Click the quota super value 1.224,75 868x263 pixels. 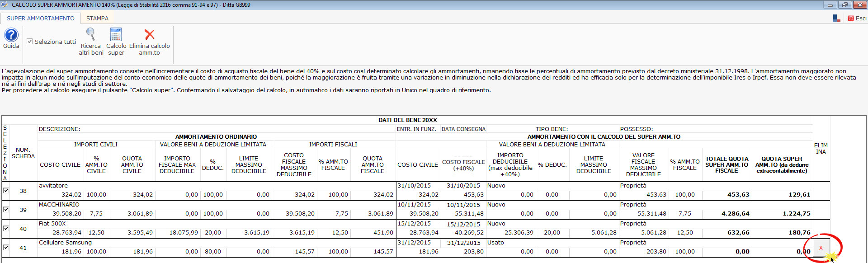[797, 214]
